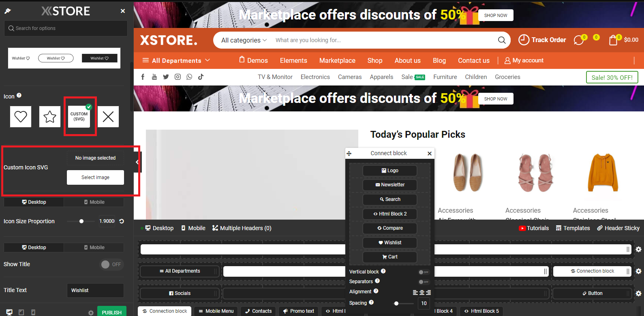Open Facebook social icon in header
This screenshot has height=316, width=644.
point(143,77)
